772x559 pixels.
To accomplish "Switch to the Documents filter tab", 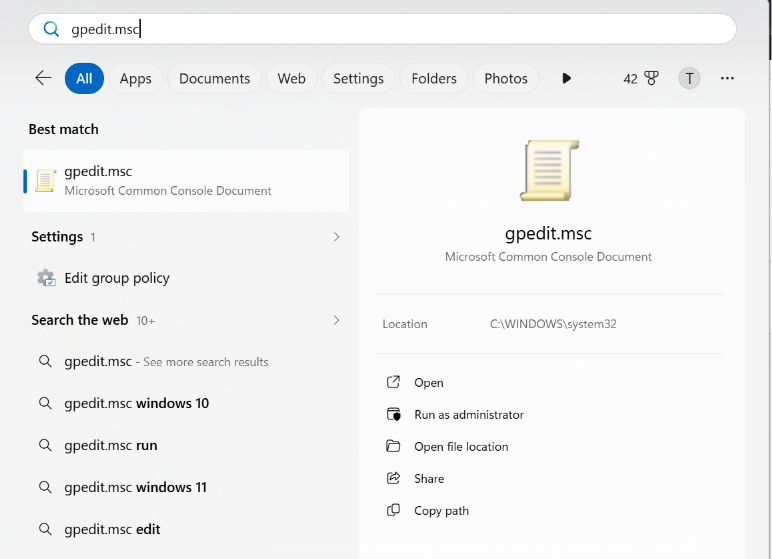I will (214, 78).
